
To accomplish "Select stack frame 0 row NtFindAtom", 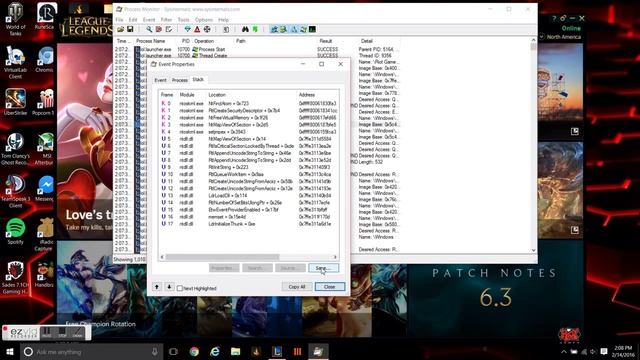I will coord(249,103).
